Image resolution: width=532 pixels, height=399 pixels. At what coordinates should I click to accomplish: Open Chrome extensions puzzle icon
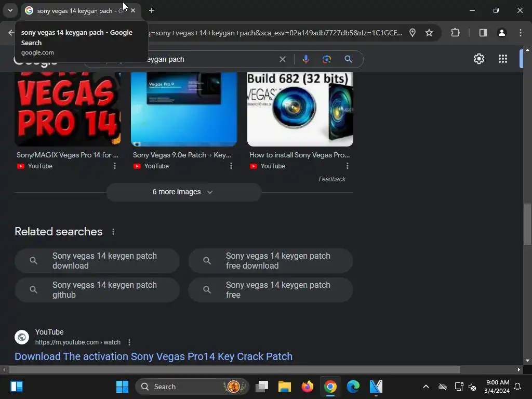455,33
